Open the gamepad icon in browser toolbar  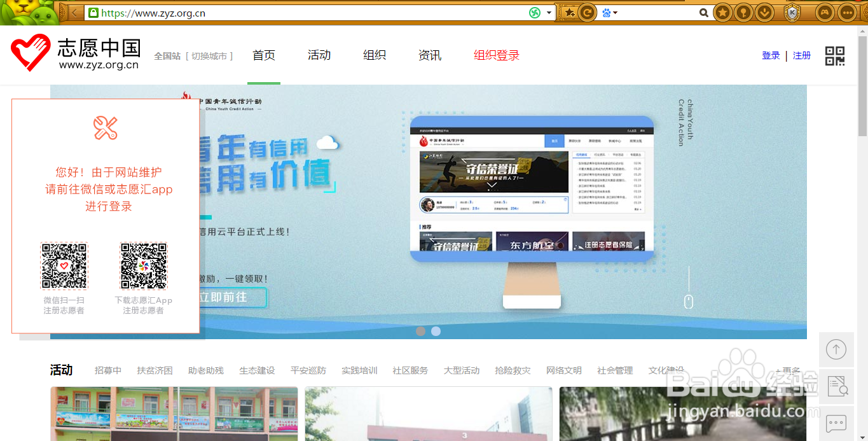click(x=826, y=12)
